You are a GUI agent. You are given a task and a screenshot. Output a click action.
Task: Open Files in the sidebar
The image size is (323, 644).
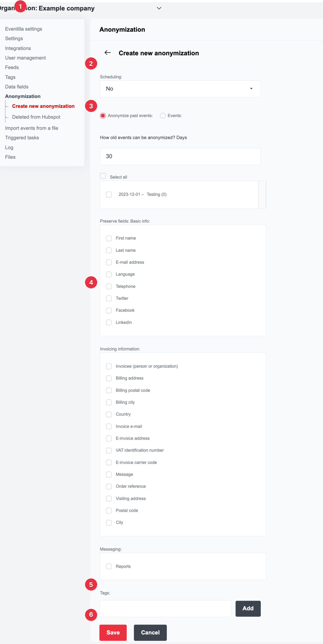tap(10, 157)
